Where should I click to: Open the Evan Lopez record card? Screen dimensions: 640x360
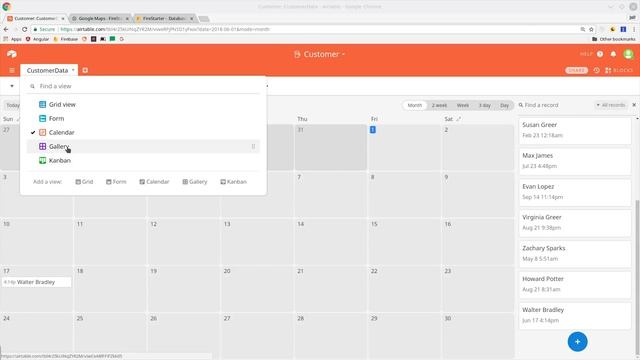click(575, 192)
